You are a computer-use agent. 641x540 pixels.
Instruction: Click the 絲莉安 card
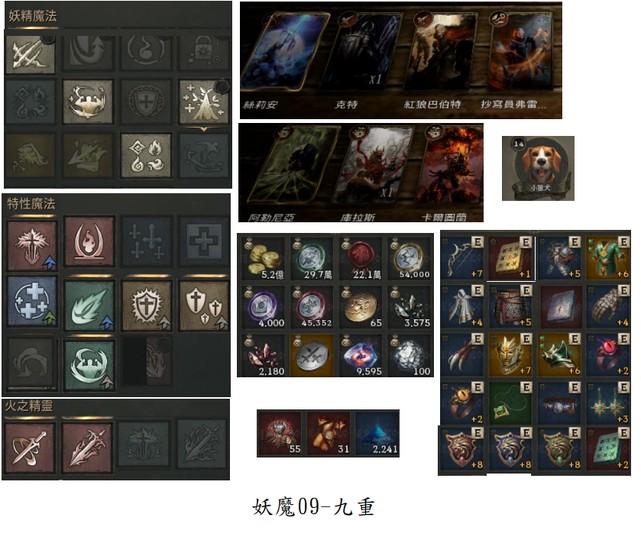pos(284,51)
